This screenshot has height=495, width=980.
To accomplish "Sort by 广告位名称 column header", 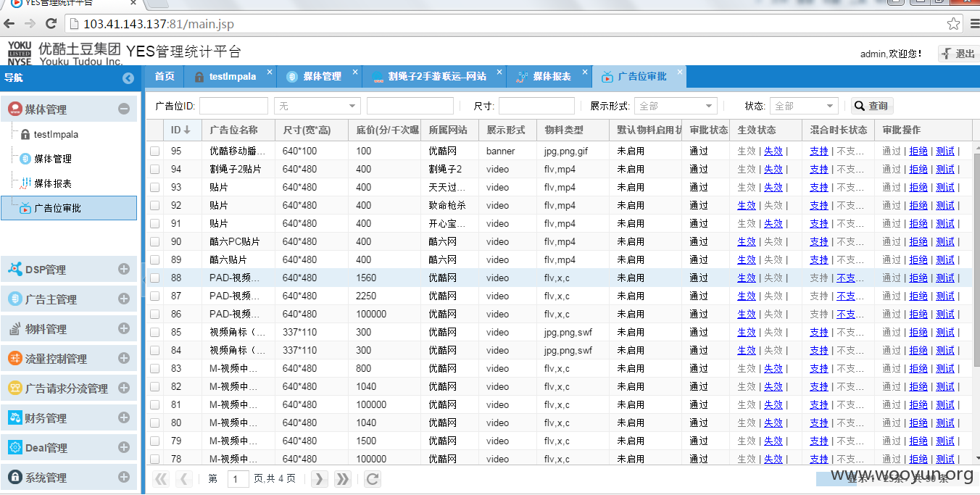I will click(238, 130).
